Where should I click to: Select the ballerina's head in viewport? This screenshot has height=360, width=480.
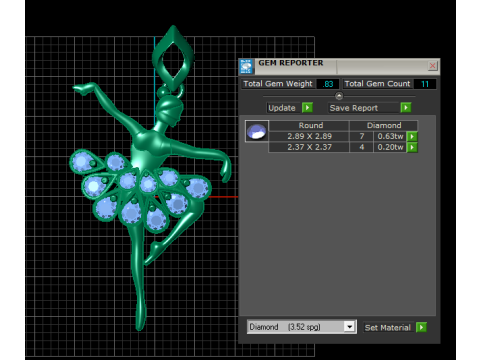[x=170, y=110]
